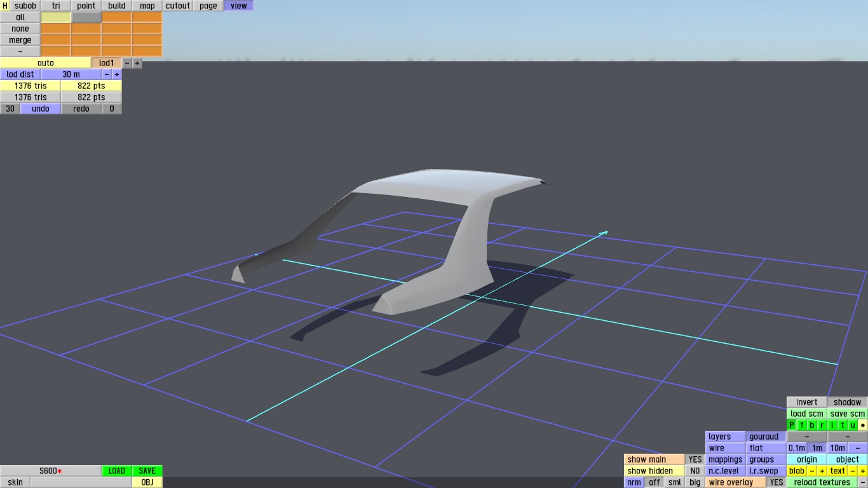
Task: Shrink blob size with the blob minus button
Action: (812, 471)
